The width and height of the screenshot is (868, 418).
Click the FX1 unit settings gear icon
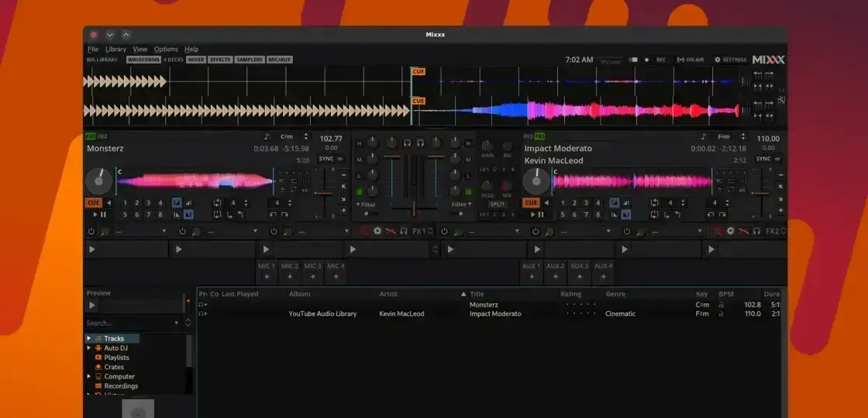click(377, 231)
